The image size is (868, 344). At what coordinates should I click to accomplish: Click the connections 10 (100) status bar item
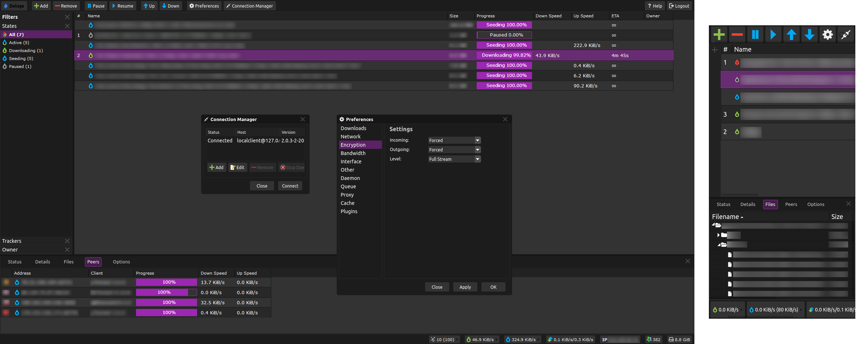pos(444,339)
